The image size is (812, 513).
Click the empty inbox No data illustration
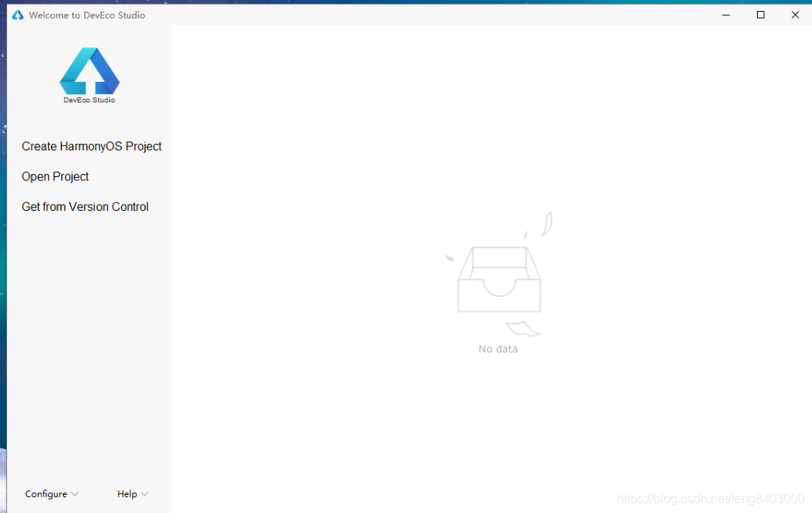(499, 275)
